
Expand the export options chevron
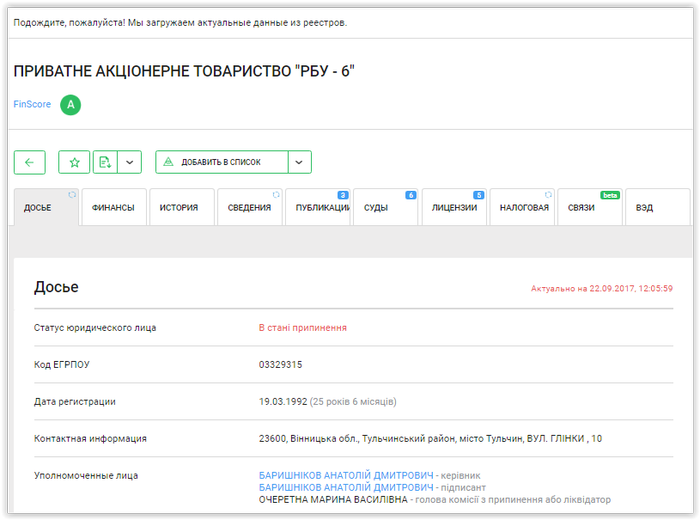[x=129, y=162]
